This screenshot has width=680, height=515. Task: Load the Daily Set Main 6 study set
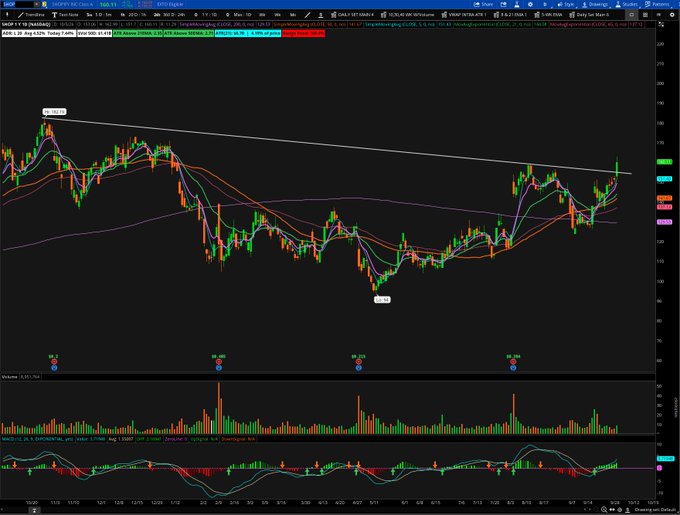pyautogui.click(x=589, y=15)
